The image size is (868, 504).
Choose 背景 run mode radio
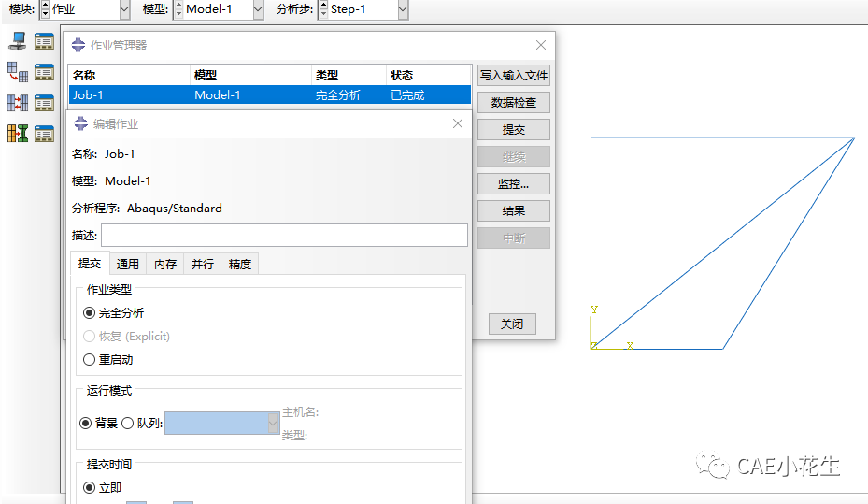point(85,424)
